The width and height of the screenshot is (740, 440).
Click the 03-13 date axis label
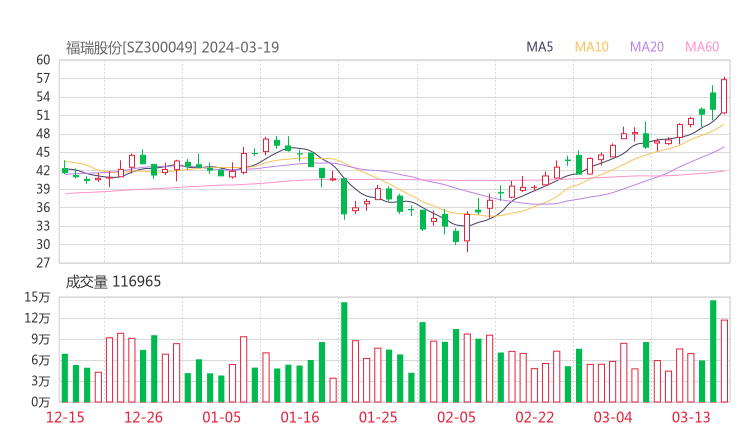click(691, 417)
